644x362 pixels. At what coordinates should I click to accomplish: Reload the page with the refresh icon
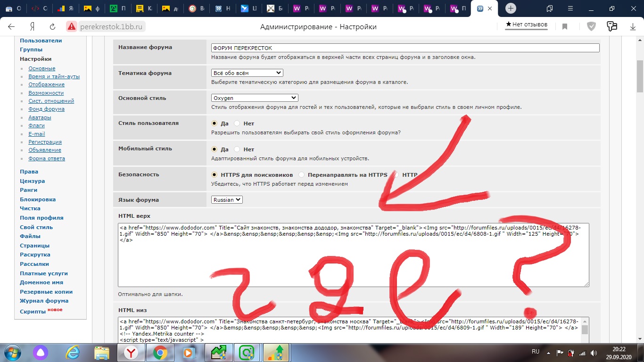point(52,27)
